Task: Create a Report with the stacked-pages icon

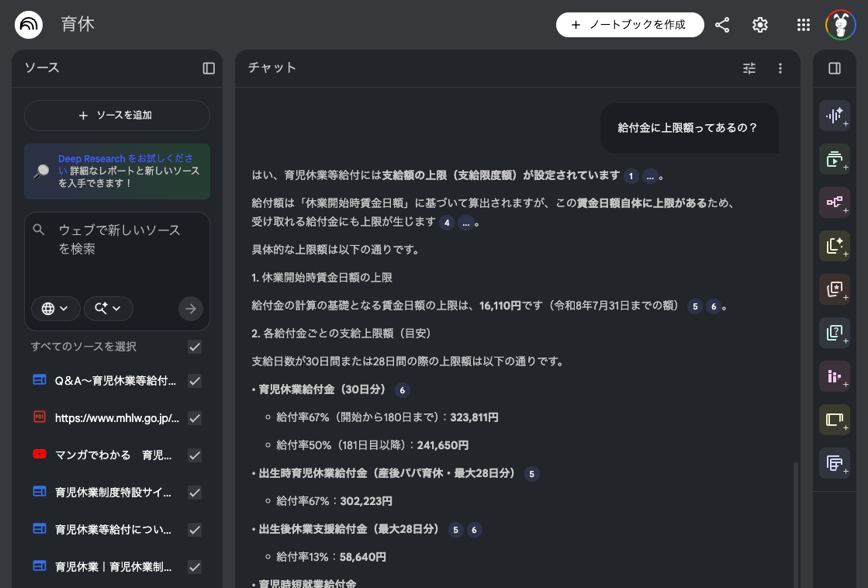Action: pyautogui.click(x=835, y=463)
